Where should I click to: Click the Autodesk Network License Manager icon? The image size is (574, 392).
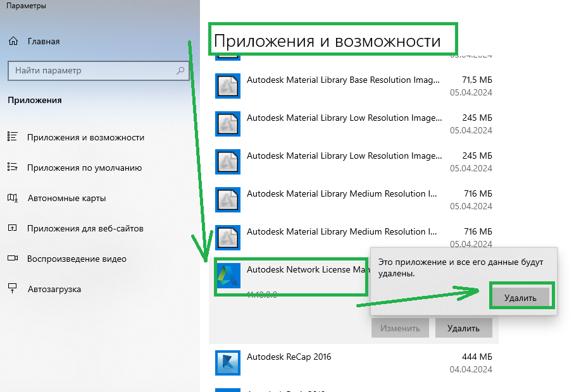(227, 276)
